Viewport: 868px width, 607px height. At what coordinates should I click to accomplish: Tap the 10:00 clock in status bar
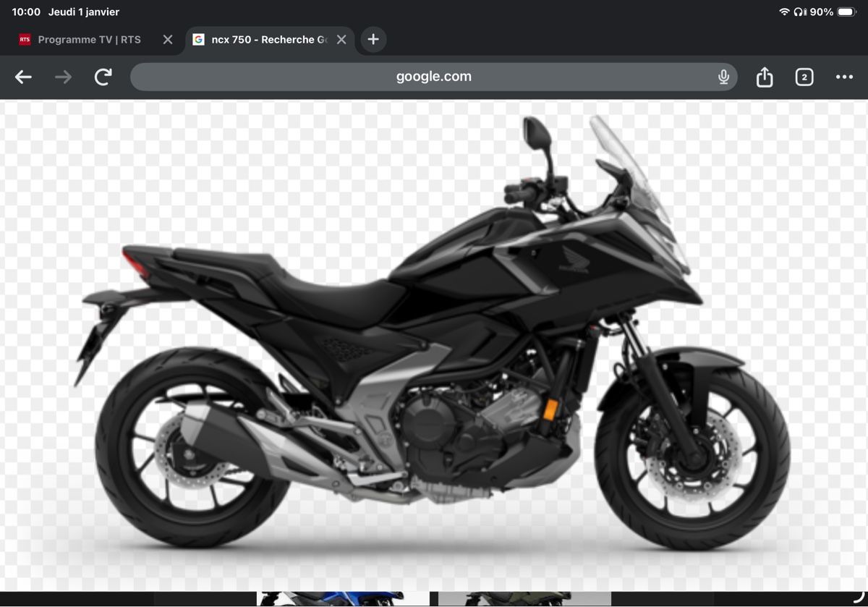26,12
